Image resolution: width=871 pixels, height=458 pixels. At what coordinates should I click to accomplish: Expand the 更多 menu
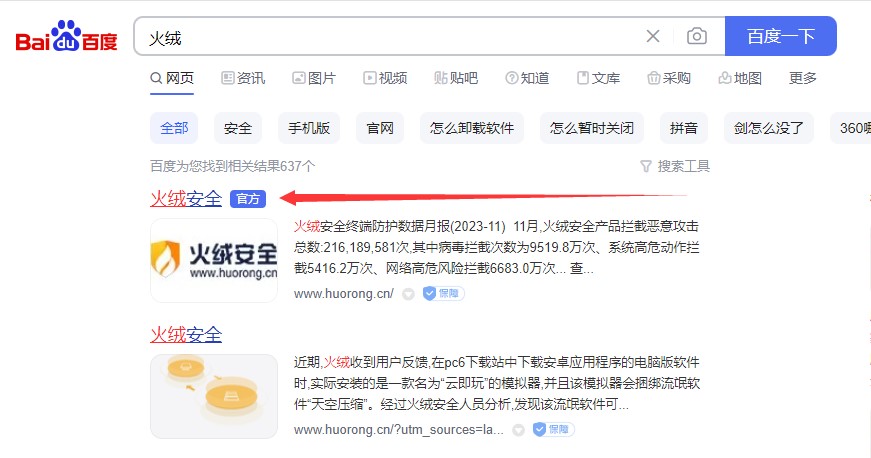[803, 78]
